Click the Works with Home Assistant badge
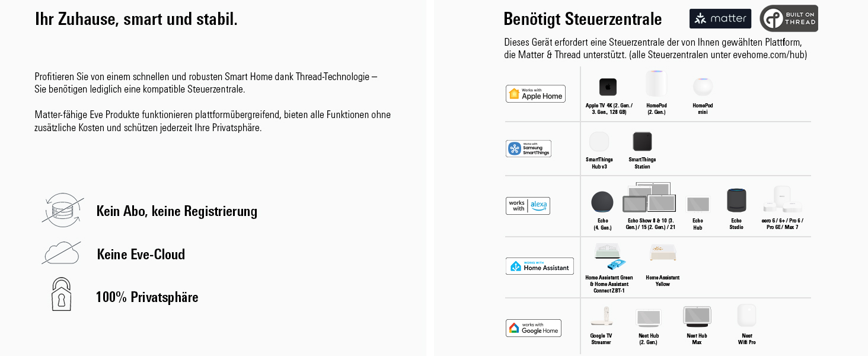This screenshot has width=868, height=356. coord(540,266)
